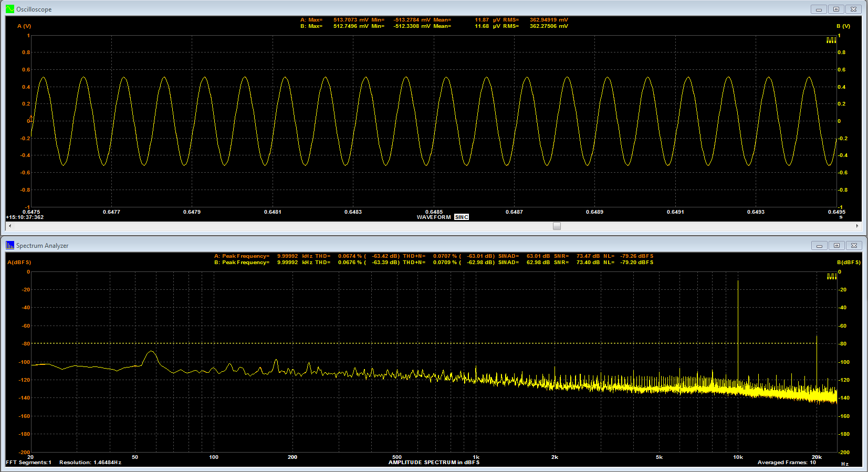Click channel A SNR value 73.47 dB
The height and width of the screenshot is (472, 868).
click(588, 256)
